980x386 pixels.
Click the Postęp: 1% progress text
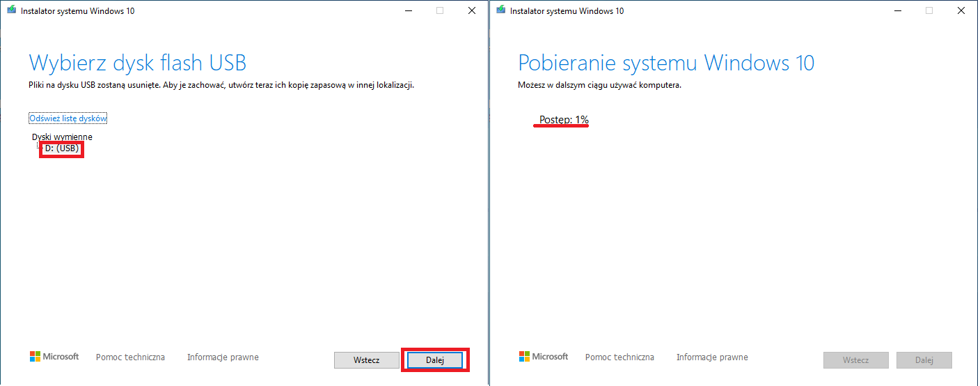click(x=564, y=120)
